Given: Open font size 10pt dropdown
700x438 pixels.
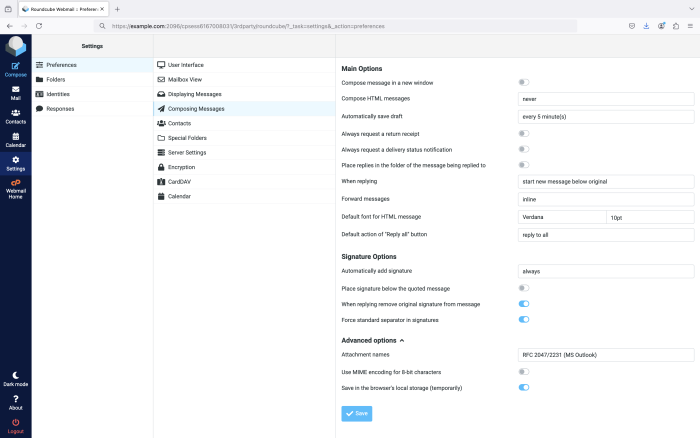Looking at the screenshot, I should click(650, 217).
